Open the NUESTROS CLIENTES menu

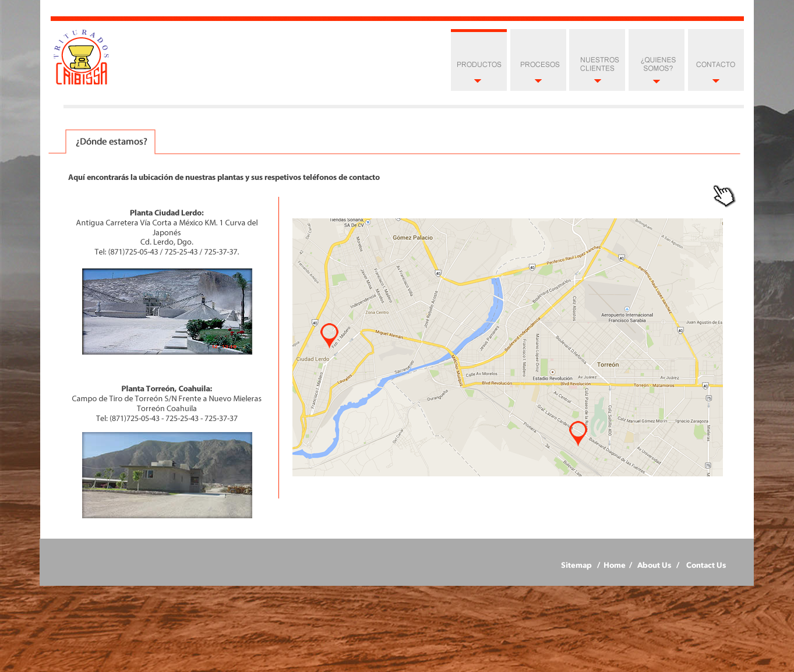pyautogui.click(x=597, y=60)
